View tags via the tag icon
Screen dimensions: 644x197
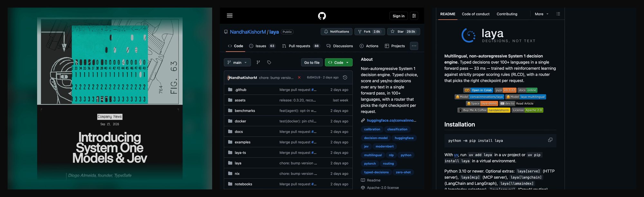click(x=269, y=62)
